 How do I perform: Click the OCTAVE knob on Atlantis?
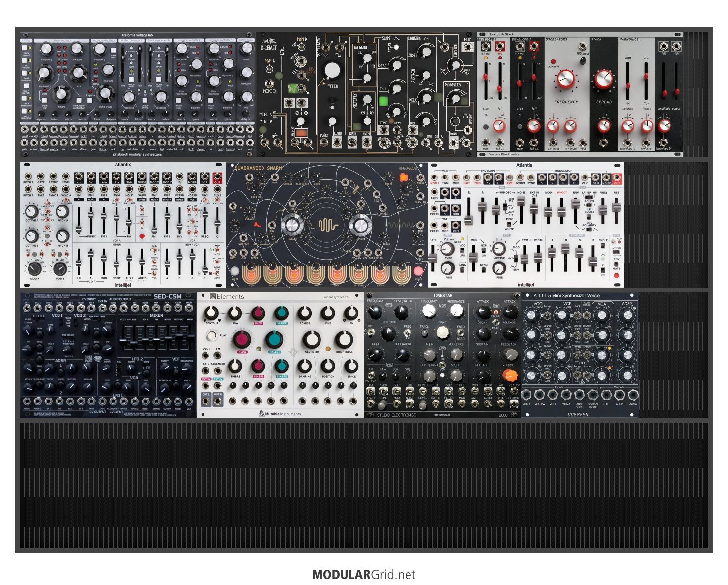(499, 249)
